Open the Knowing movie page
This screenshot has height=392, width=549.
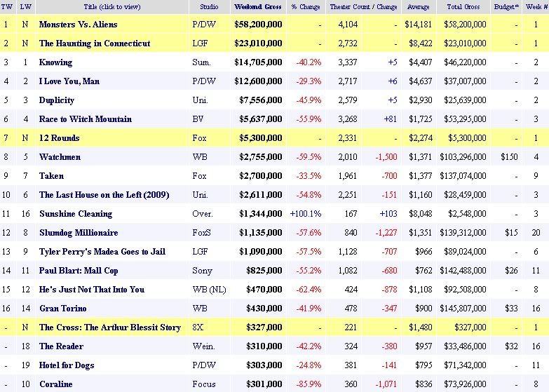point(55,62)
